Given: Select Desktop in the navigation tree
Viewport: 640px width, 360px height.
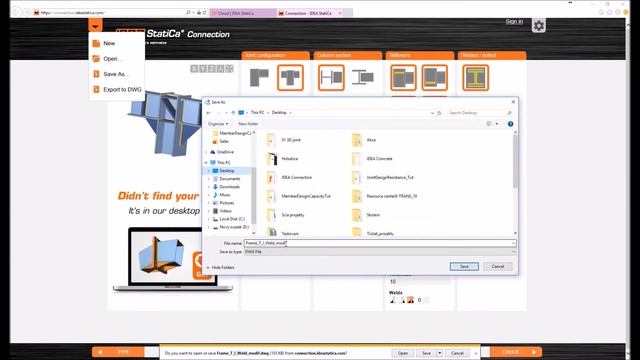Looking at the screenshot, I should point(227,171).
